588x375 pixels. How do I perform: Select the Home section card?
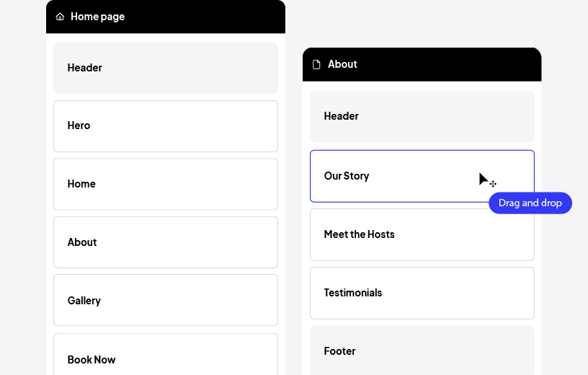[165, 184]
